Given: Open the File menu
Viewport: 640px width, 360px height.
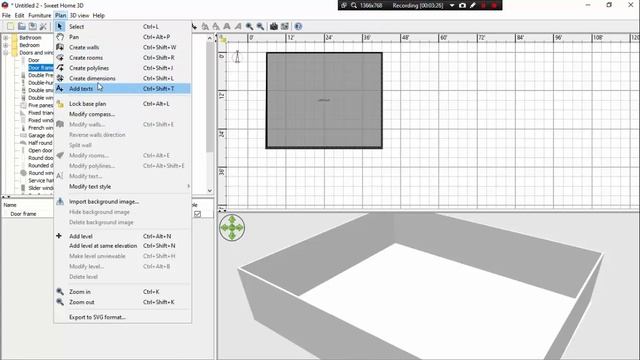Looking at the screenshot, I should click(6, 16).
